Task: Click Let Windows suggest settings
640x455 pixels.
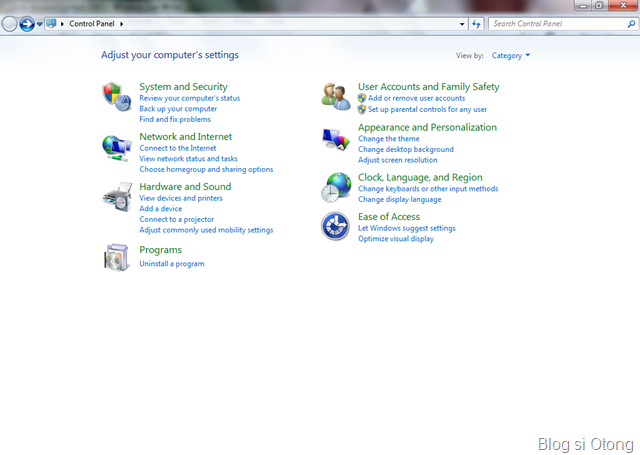Action: pos(407,229)
